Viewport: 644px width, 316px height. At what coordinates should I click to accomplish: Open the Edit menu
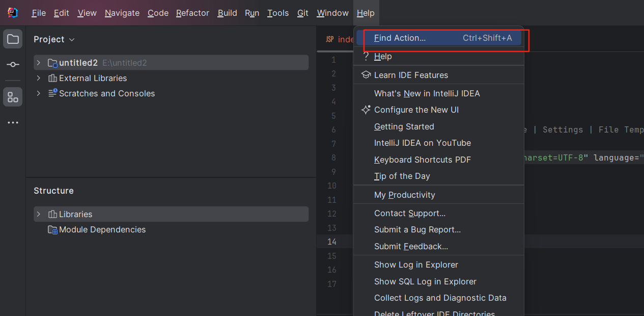coord(62,13)
